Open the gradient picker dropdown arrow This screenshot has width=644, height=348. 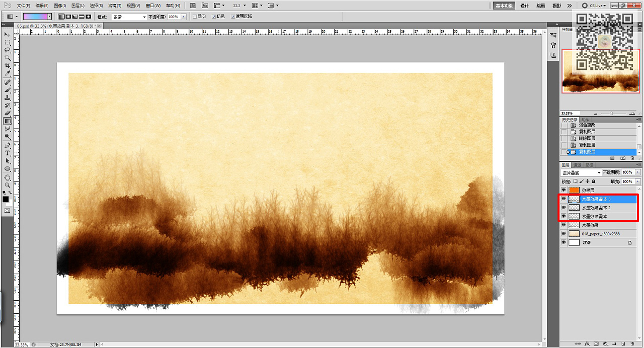[x=50, y=17]
